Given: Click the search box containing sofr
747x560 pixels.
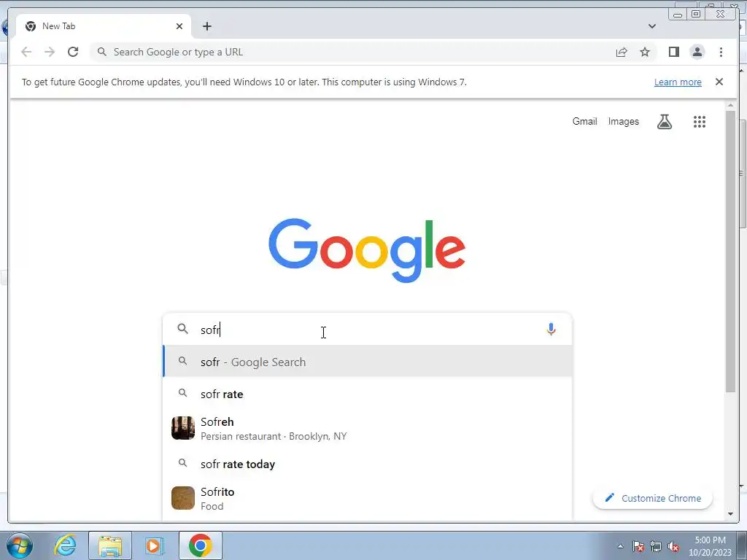Looking at the screenshot, I should (368, 329).
